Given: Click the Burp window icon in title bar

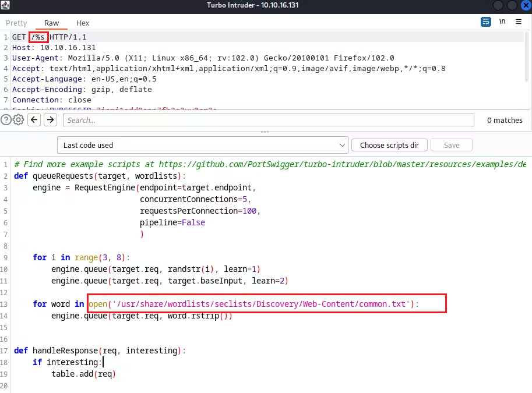Looking at the screenshot, I should pyautogui.click(x=6, y=5).
